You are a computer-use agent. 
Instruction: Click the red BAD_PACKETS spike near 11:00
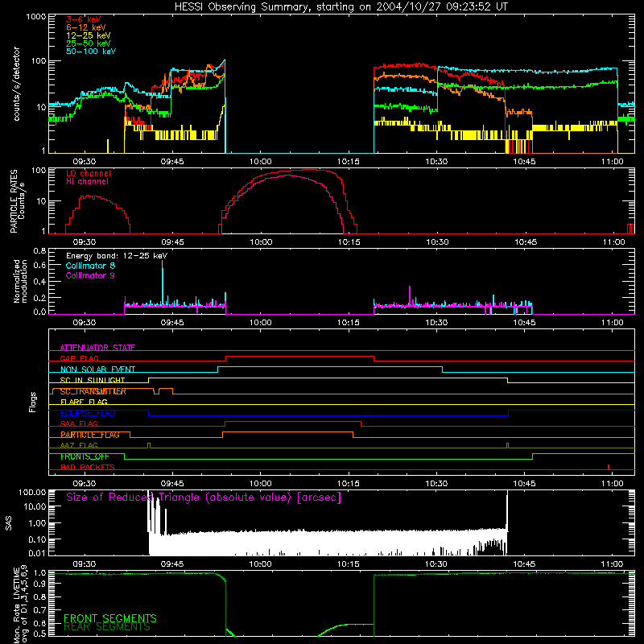click(x=609, y=467)
